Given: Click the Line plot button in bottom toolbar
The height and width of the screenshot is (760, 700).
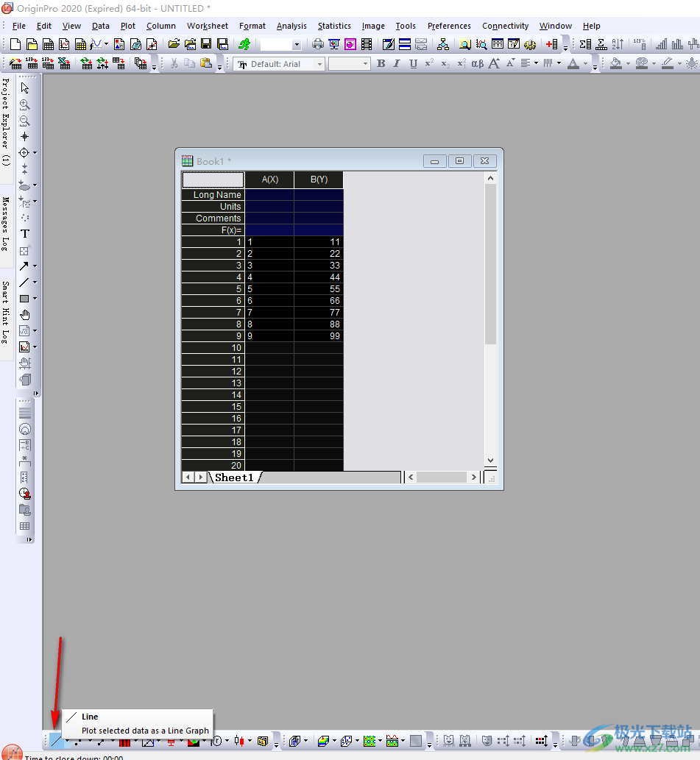Looking at the screenshot, I should pyautogui.click(x=56, y=741).
